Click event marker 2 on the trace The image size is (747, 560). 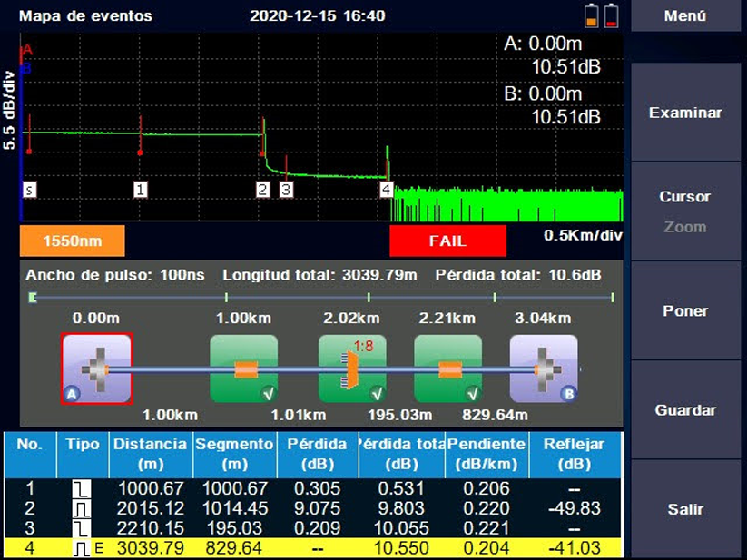262,190
